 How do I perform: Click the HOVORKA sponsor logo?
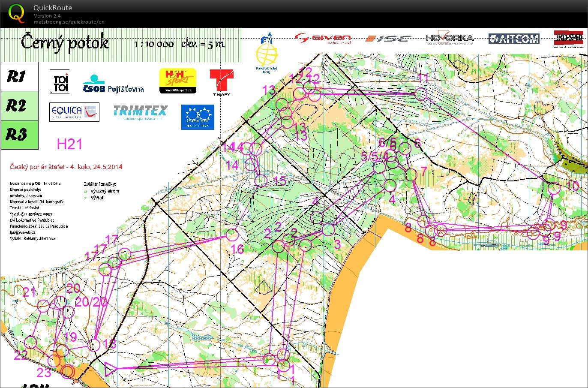450,38
